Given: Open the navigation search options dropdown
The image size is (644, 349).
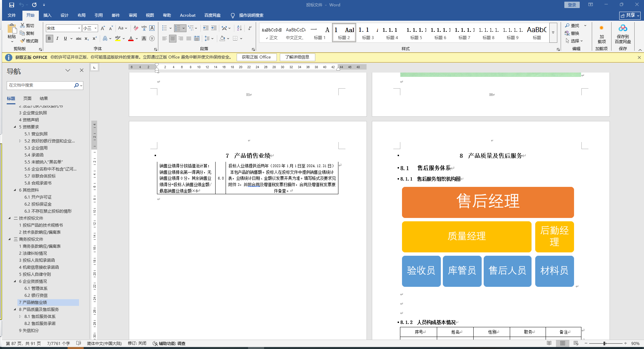Looking at the screenshot, I should (x=81, y=86).
